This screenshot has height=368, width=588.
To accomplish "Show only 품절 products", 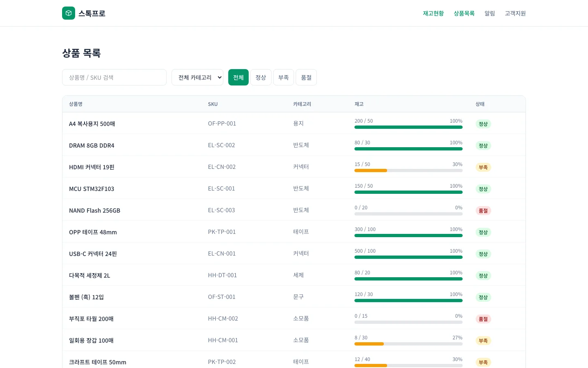I will click(306, 77).
